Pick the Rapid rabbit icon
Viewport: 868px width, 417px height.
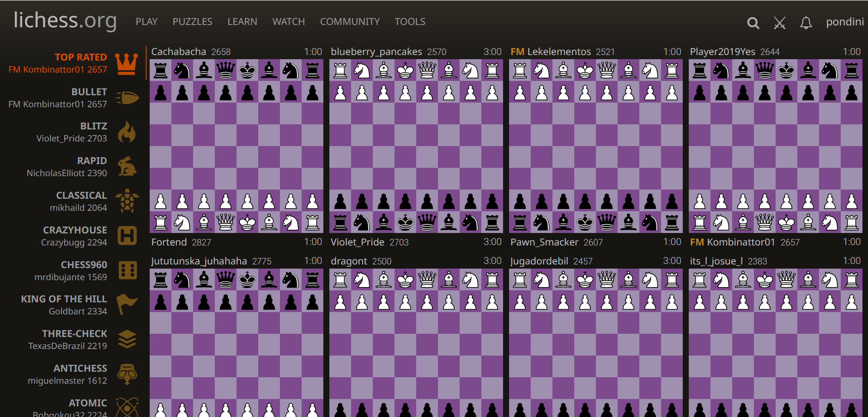click(x=127, y=166)
